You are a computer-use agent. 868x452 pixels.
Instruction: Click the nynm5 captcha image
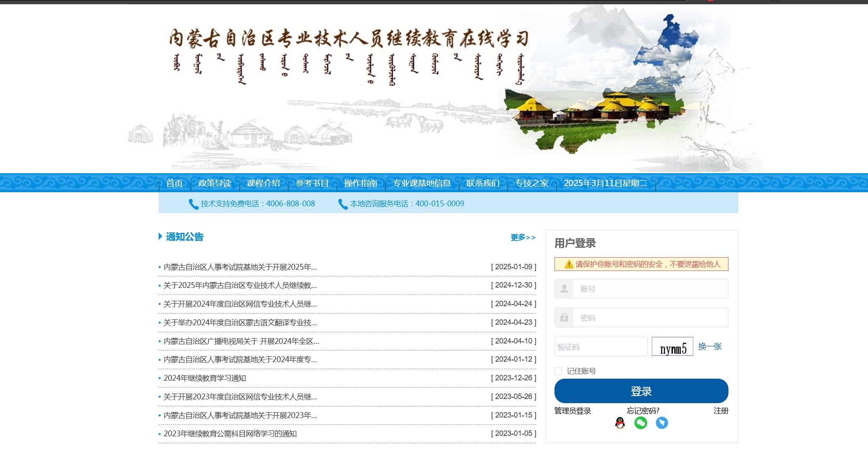pos(672,346)
